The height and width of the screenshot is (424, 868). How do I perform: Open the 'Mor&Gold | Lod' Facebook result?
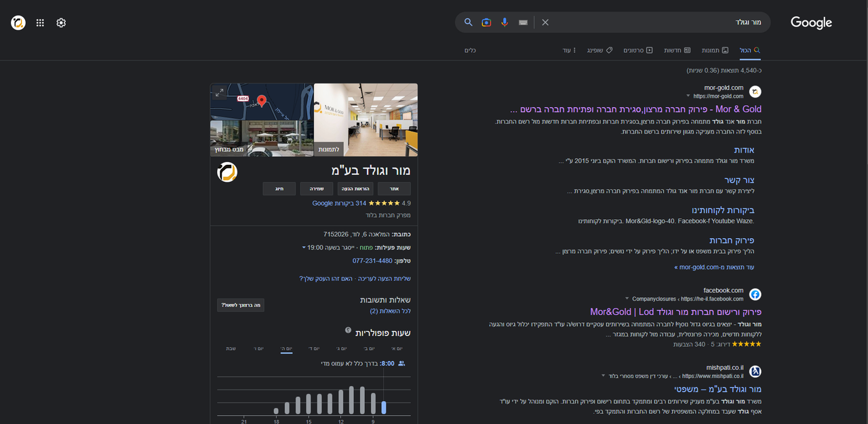coord(675,312)
